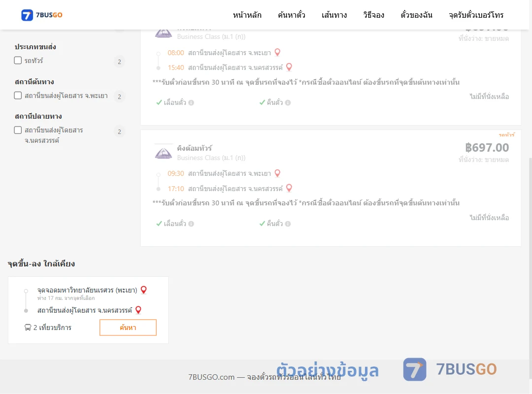Image resolution: width=532 pixels, height=394 pixels.
Task: Click ไม่มีที่นั่งเหลือ on the 09:30 trip
Action: pos(489,218)
